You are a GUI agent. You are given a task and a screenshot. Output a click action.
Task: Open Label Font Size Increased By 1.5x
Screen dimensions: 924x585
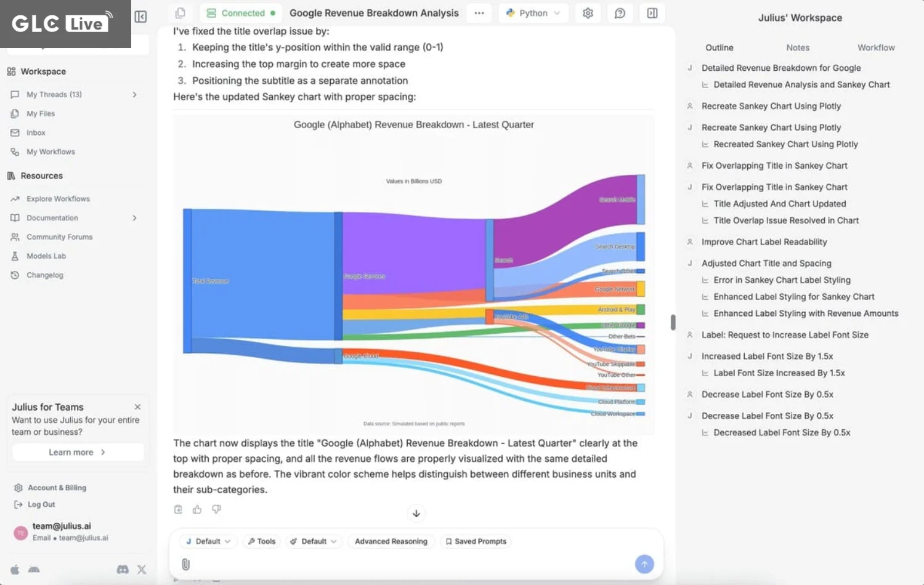point(779,373)
